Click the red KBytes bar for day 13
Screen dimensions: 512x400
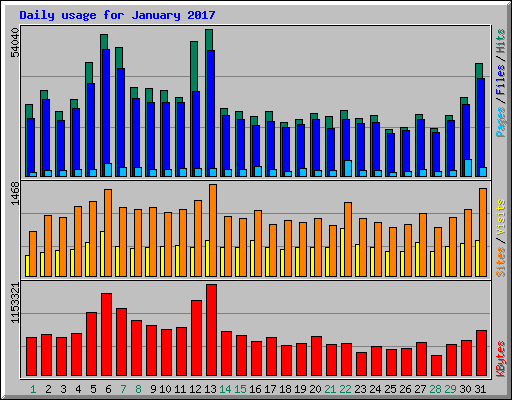point(211,330)
